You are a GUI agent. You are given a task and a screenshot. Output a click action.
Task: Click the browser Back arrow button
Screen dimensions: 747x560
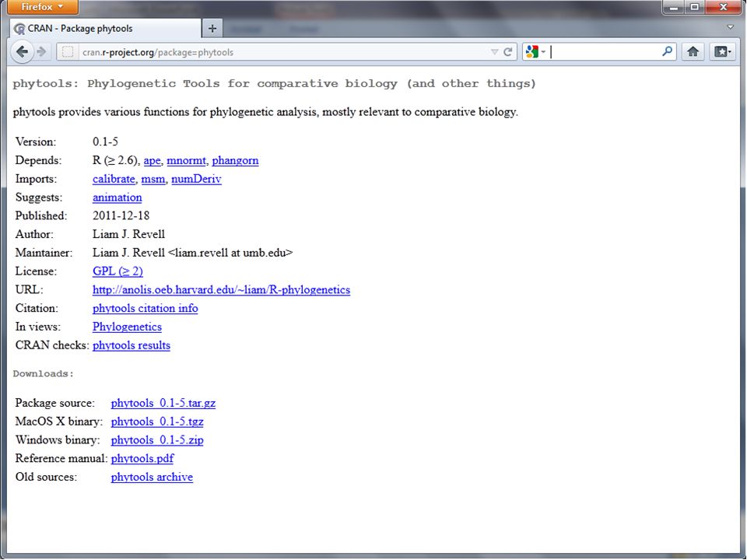pos(22,51)
